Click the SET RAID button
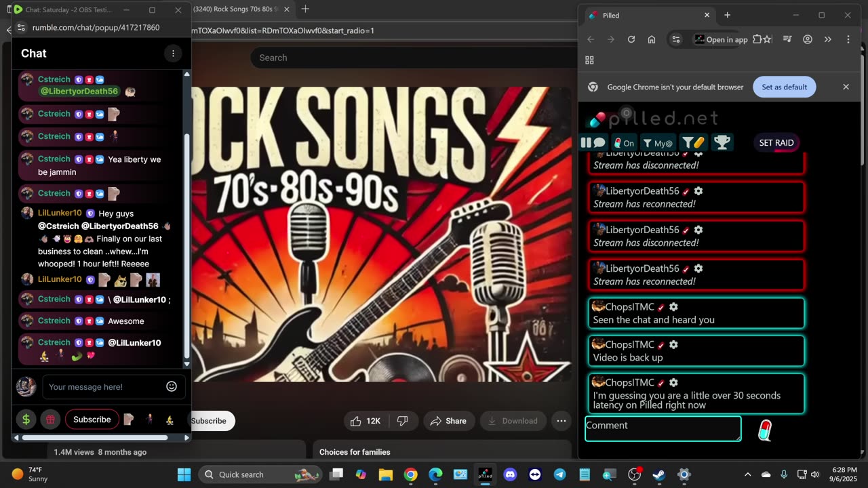The width and height of the screenshot is (868, 488). pos(776,142)
